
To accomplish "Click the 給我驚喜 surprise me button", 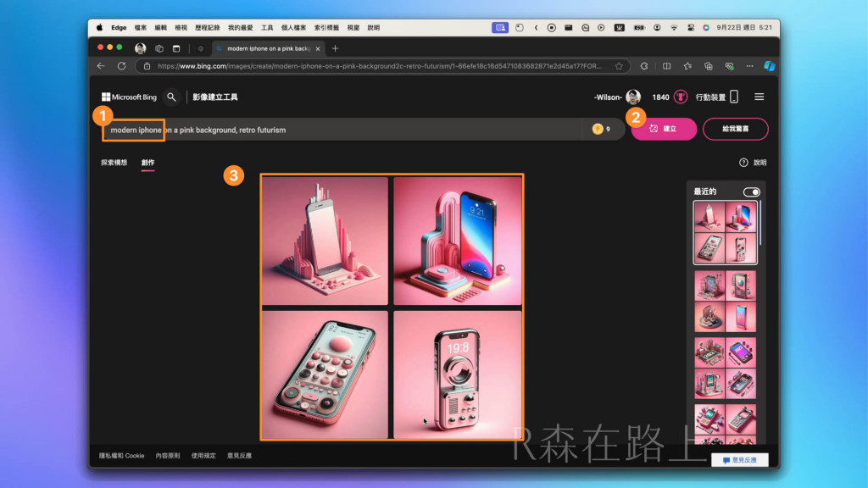I will tap(735, 129).
